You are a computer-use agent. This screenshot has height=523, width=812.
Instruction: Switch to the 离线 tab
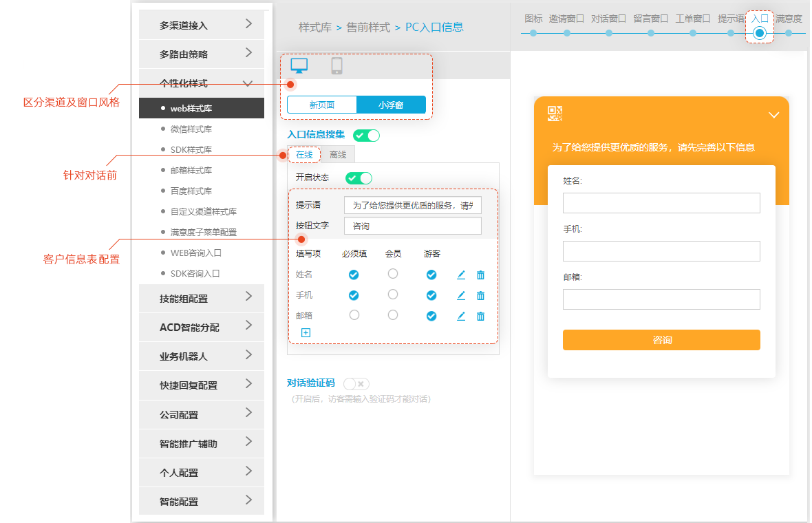click(x=338, y=155)
